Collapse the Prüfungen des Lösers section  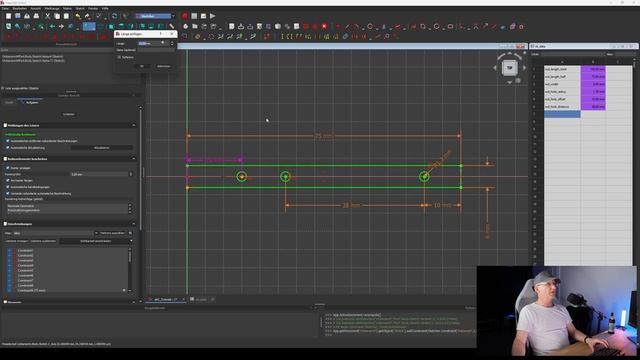(x=133, y=125)
